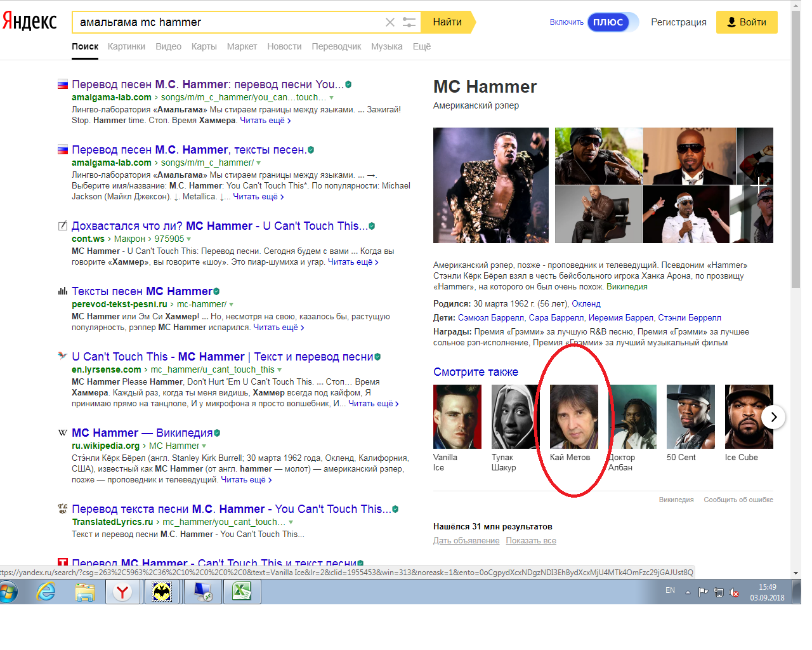Open the Ещё menu in search tabs
Viewport: 812px width, 650px height.
pyautogui.click(x=421, y=46)
